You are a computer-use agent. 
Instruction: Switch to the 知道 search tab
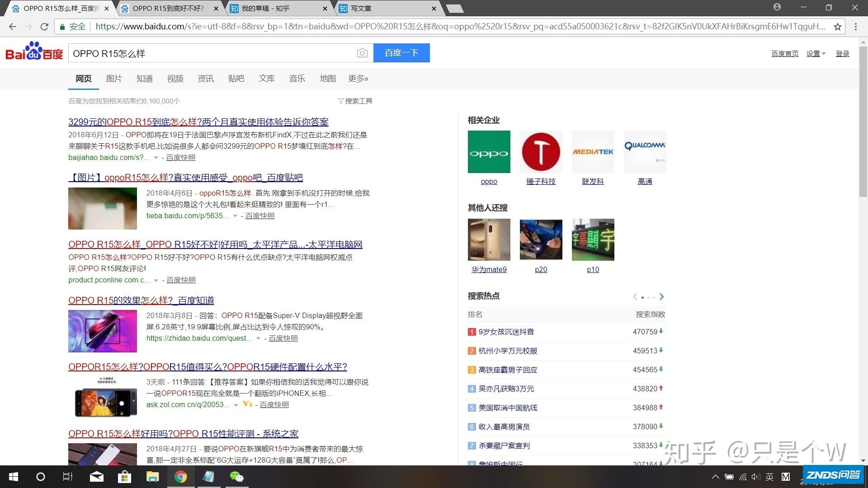tap(145, 79)
